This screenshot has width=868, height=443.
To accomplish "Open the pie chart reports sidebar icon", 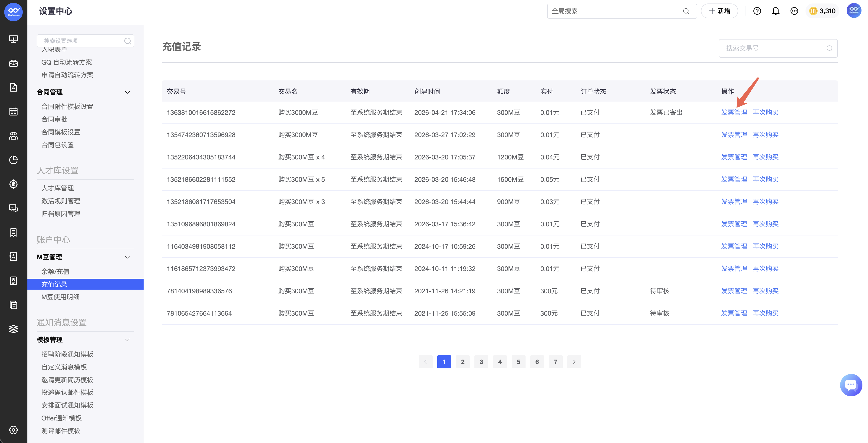I will (13, 160).
